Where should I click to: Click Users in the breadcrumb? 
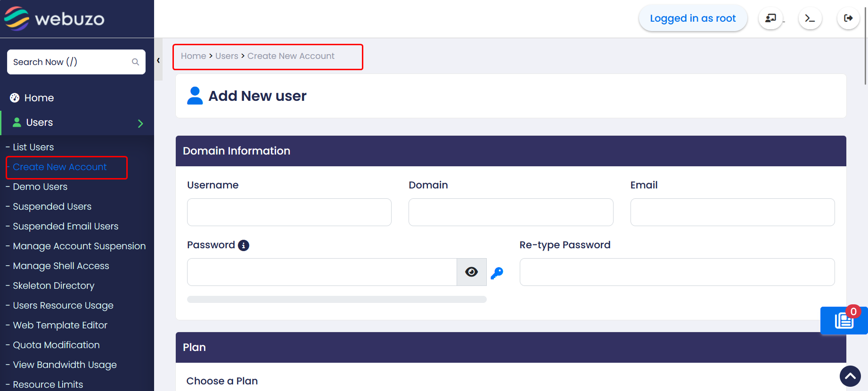(227, 56)
